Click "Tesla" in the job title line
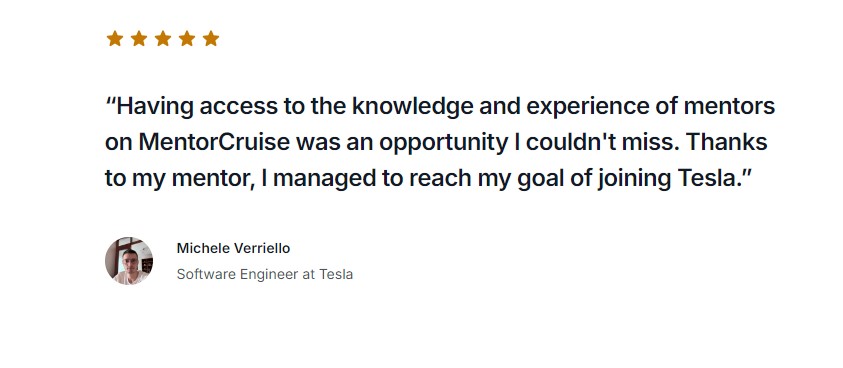 coord(336,274)
